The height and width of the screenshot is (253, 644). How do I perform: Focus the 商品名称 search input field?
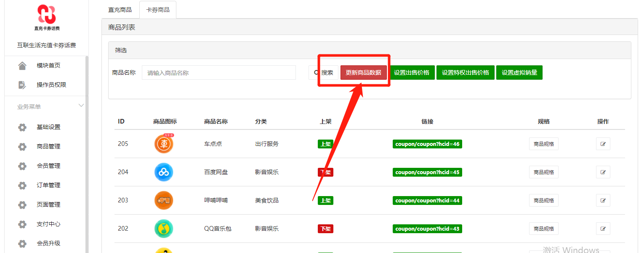tap(219, 73)
